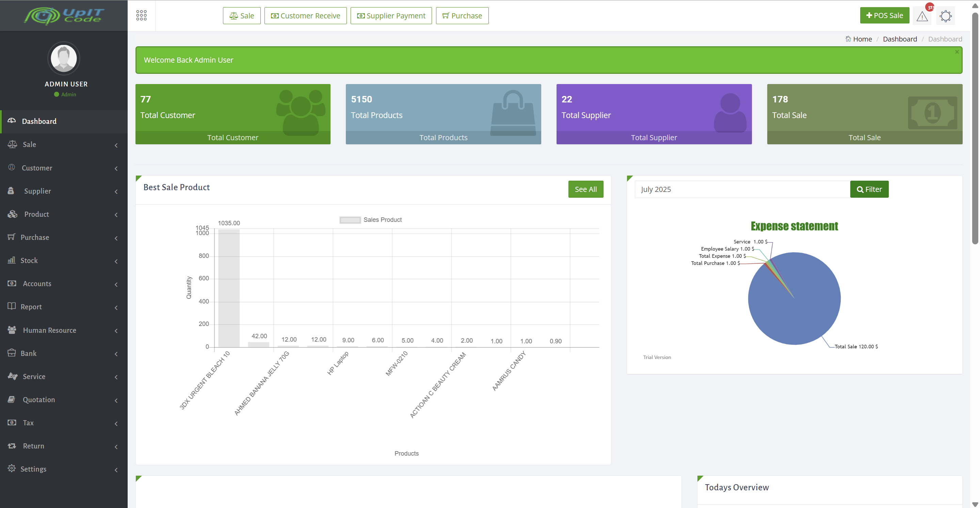This screenshot has width=980, height=508.
Task: Click the July 2025 month filter field
Action: point(741,189)
